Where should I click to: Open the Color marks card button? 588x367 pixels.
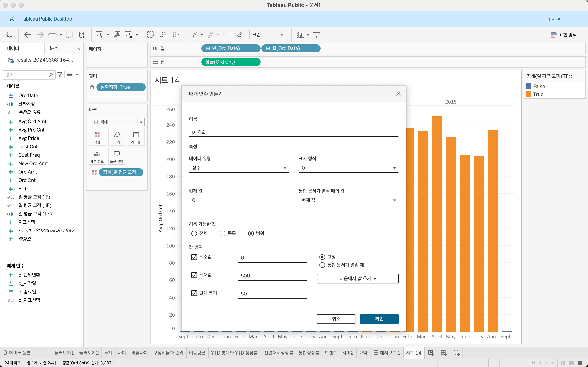[x=97, y=137]
